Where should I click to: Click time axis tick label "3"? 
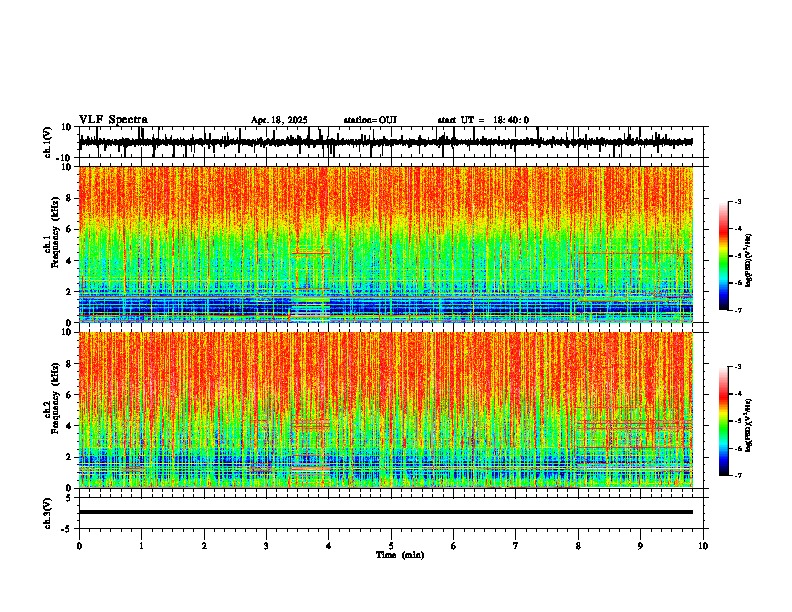click(266, 546)
